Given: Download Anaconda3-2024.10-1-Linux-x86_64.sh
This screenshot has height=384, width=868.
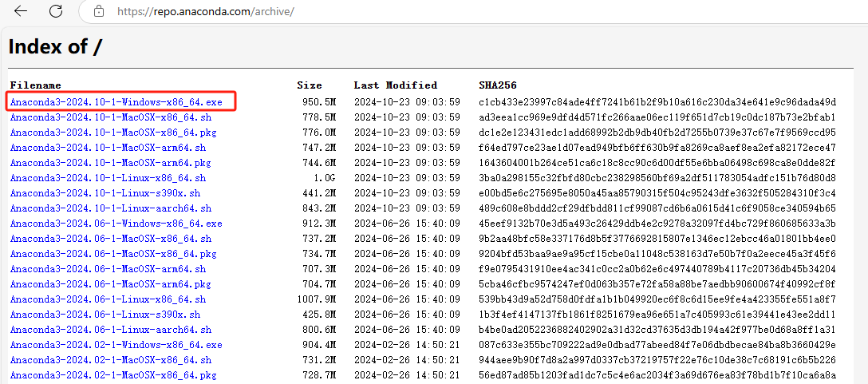Looking at the screenshot, I should coord(108,178).
